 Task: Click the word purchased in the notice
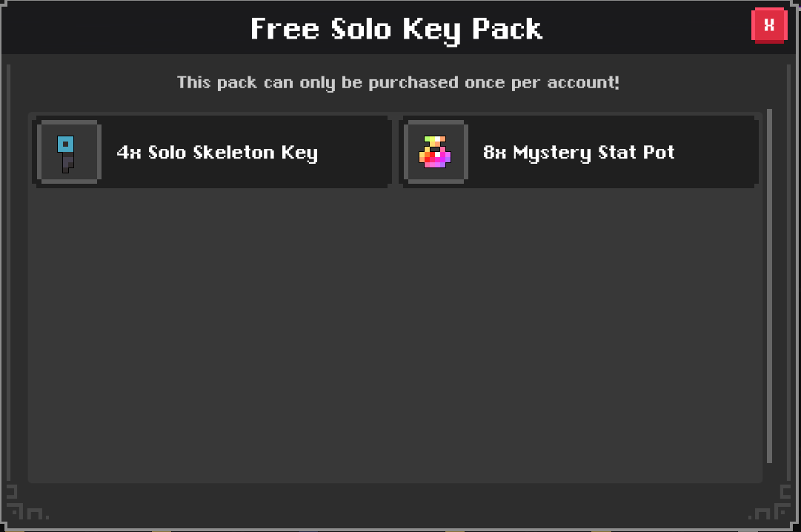[x=413, y=83]
